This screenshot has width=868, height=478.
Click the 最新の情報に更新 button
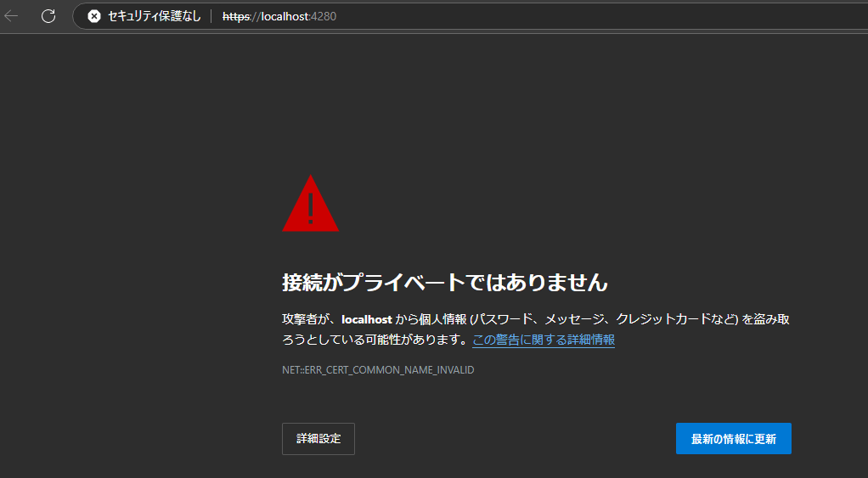(x=734, y=439)
